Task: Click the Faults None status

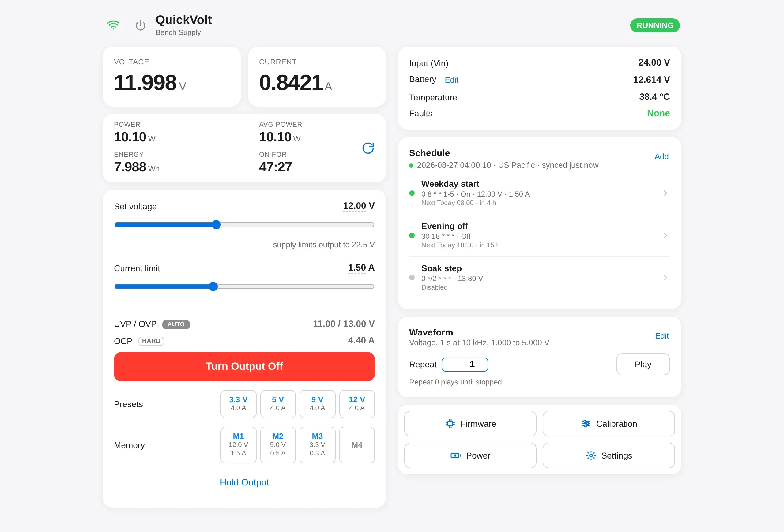Action: [658, 113]
